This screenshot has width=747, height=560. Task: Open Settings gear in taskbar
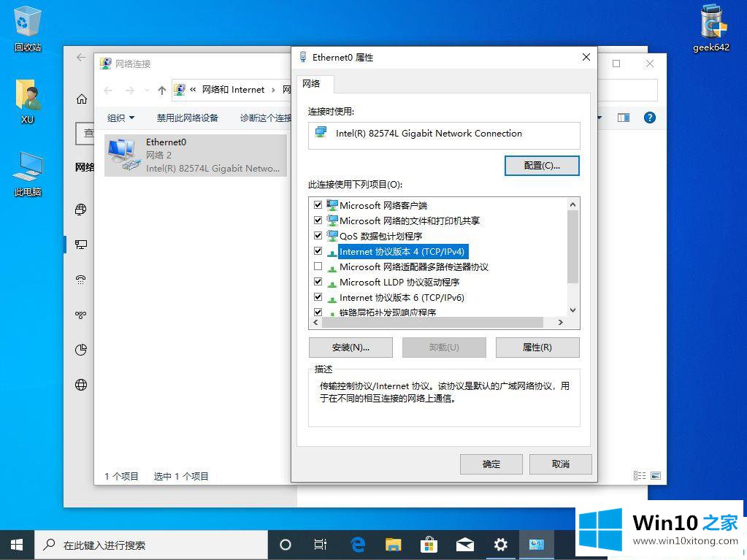[500, 545]
